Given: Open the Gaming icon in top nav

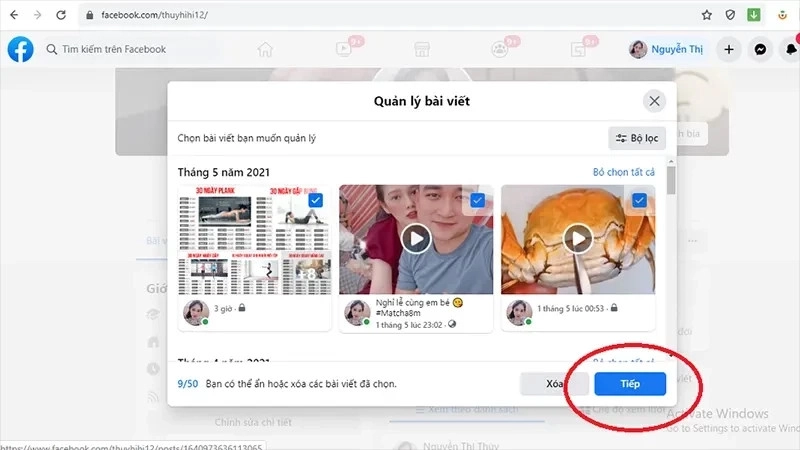Looking at the screenshot, I should coord(578,49).
